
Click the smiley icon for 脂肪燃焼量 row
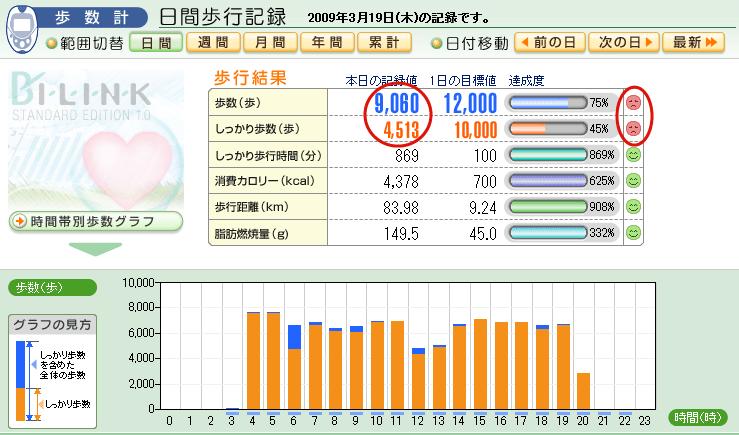click(633, 232)
